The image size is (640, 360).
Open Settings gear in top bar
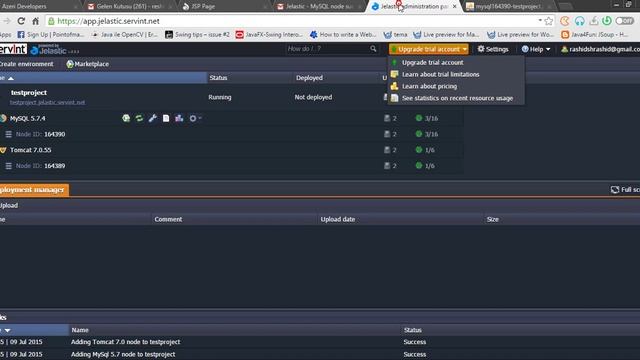click(493, 49)
